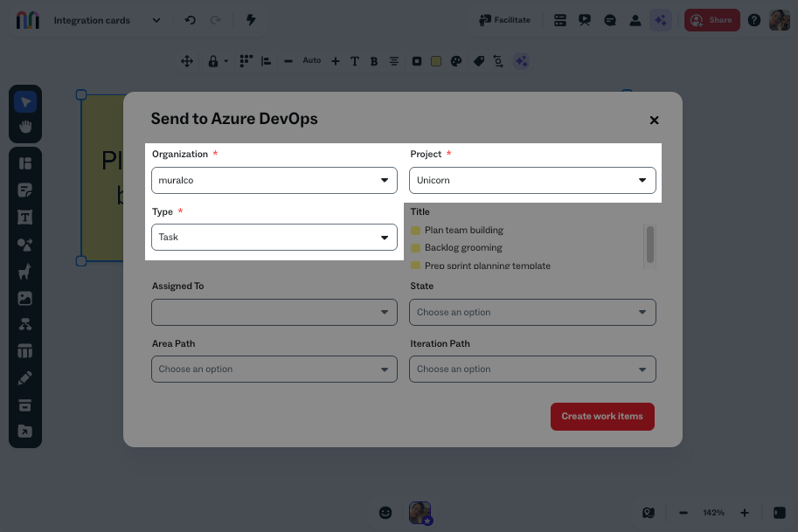
Task: Click the text style T icon
Action: click(355, 61)
